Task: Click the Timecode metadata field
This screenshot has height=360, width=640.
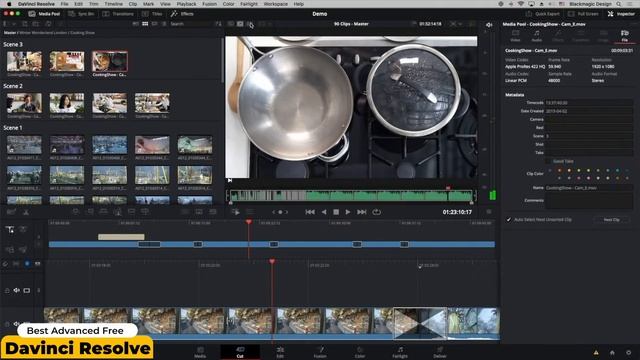Action: (589, 103)
